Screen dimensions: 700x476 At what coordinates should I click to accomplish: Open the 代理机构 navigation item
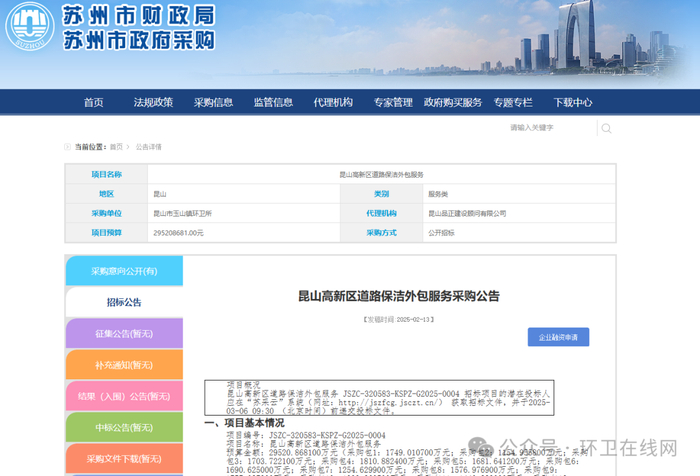click(x=333, y=102)
